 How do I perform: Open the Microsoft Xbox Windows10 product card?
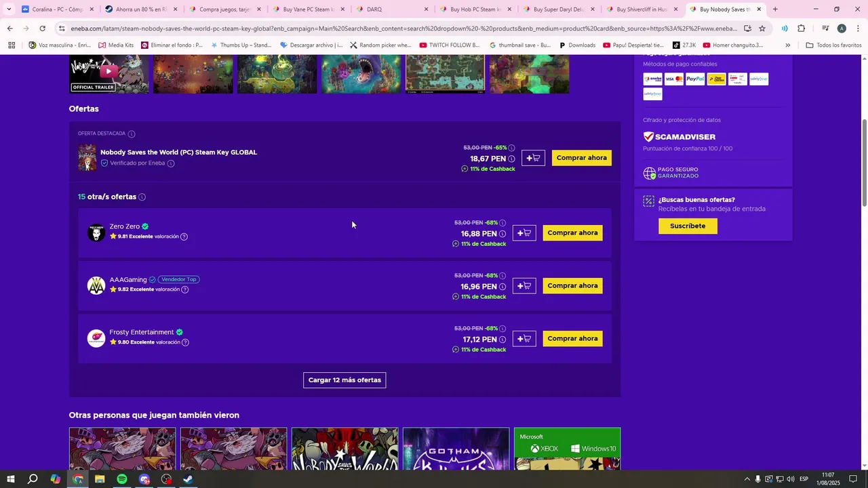567,449
